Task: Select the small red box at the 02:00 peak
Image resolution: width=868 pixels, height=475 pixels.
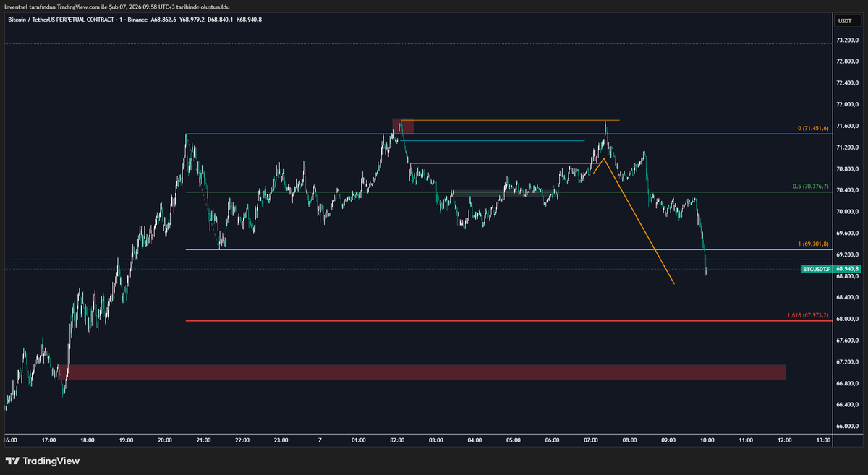Action: coord(403,126)
